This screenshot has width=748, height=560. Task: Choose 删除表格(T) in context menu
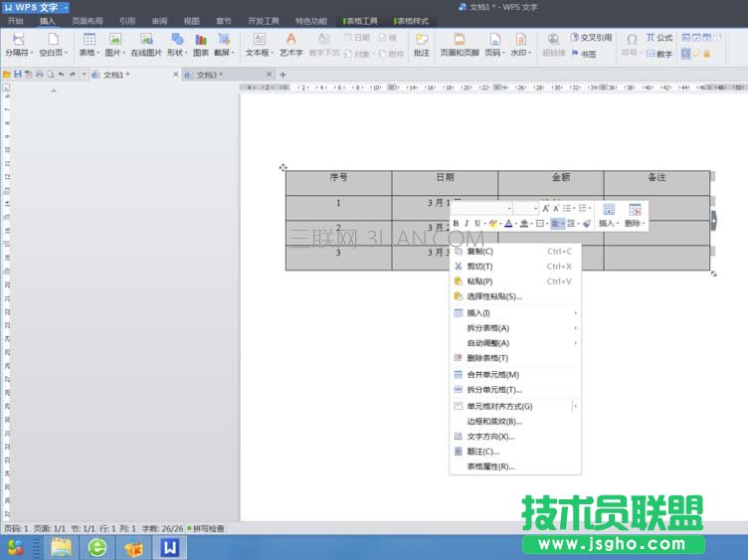[515, 358]
